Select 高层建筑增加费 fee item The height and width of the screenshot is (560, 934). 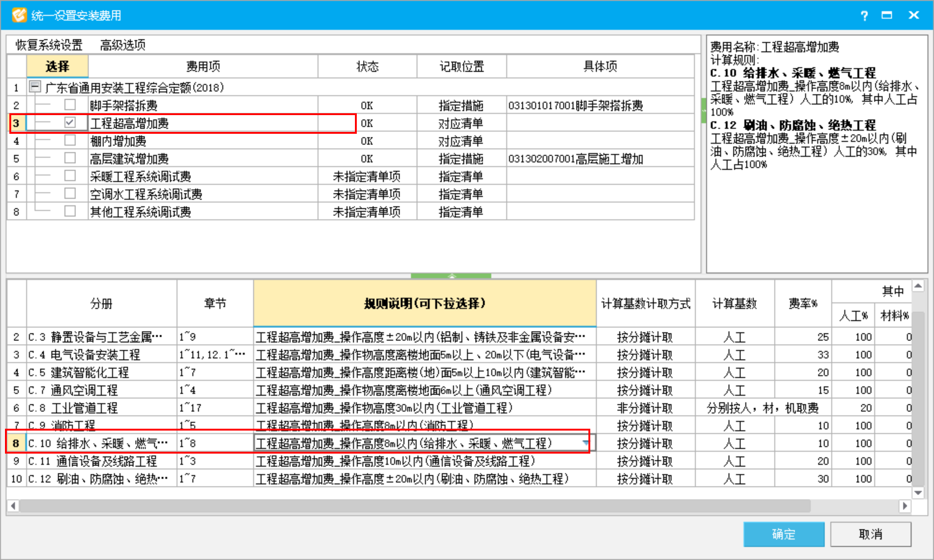point(129,159)
